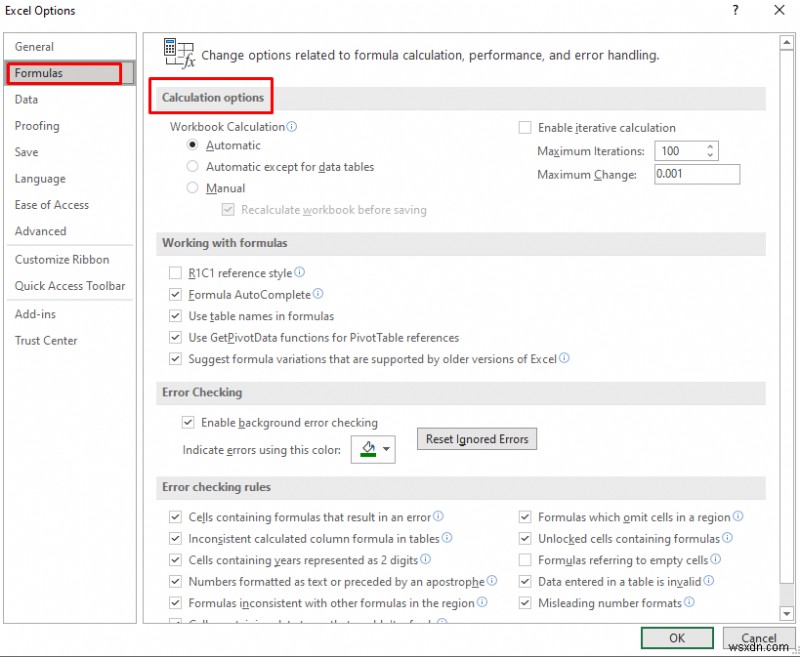Screen dimensions: 800x657
Task: Toggle Suggest formula variations checkbox
Action: (x=175, y=359)
